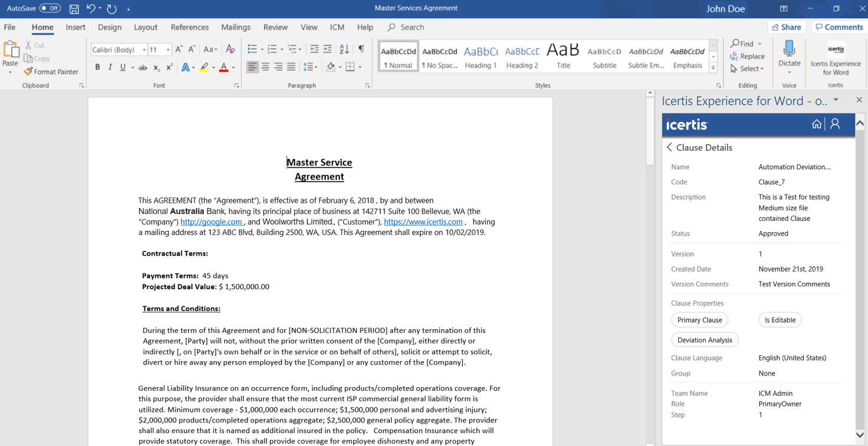Open the Change Case dropdown

click(211, 49)
